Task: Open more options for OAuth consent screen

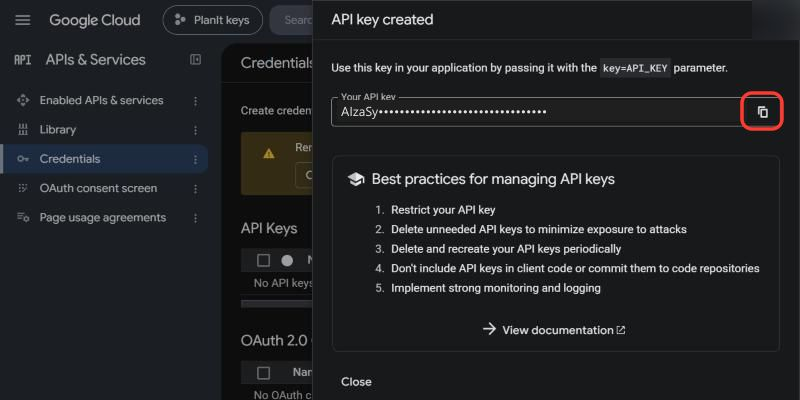Action: pos(195,189)
